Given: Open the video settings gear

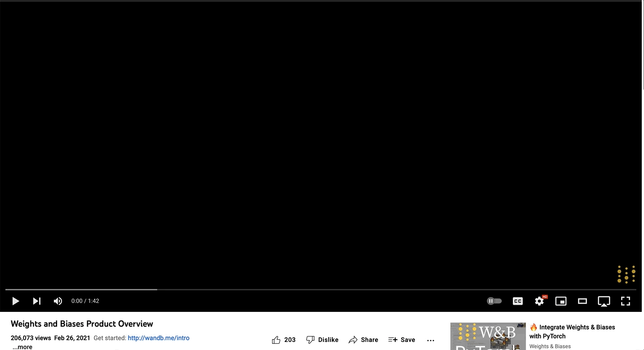Looking at the screenshot, I should (x=539, y=301).
